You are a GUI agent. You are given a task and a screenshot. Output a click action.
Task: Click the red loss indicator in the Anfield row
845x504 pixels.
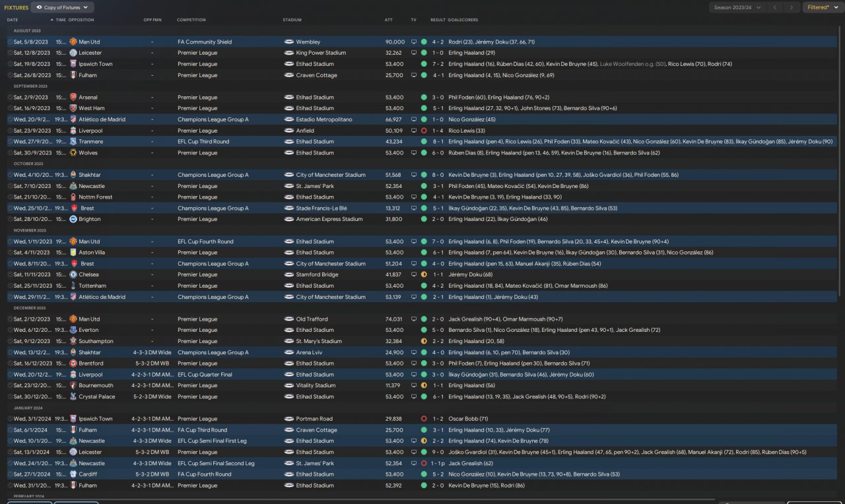pyautogui.click(x=424, y=131)
